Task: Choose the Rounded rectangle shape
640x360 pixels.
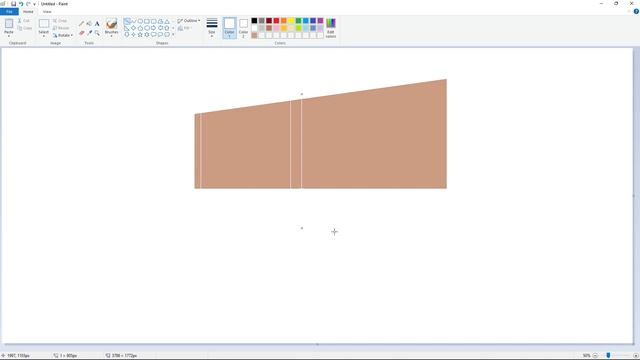Action: (x=153, y=21)
